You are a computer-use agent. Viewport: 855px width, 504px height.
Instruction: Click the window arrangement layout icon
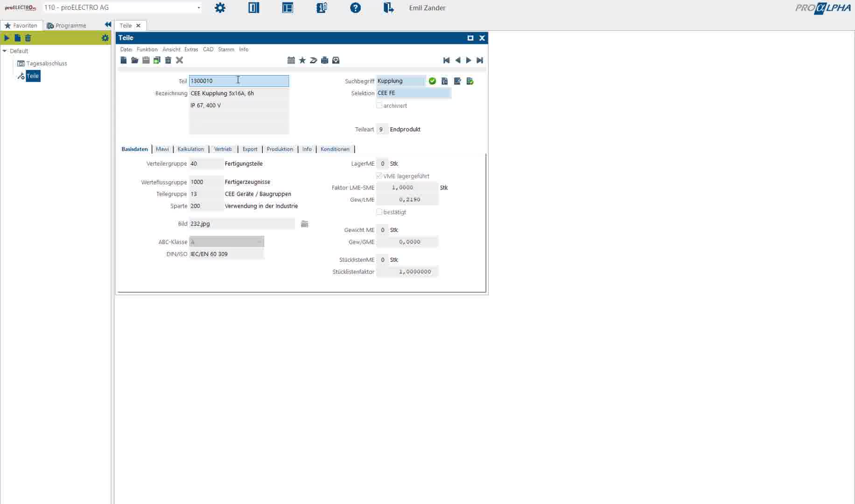pos(288,8)
